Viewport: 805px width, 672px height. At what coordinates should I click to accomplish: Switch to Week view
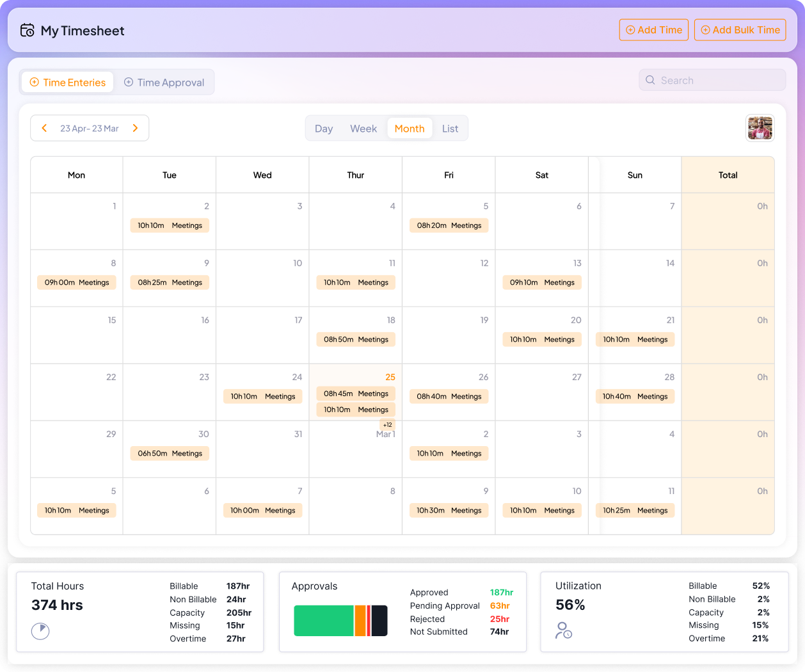363,129
